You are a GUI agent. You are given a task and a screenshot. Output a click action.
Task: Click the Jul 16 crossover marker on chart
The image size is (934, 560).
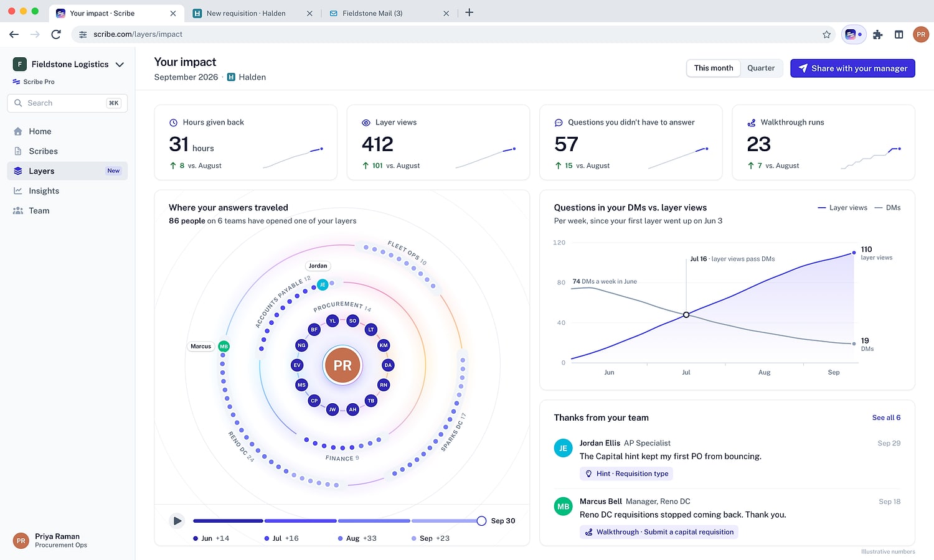[x=686, y=315]
